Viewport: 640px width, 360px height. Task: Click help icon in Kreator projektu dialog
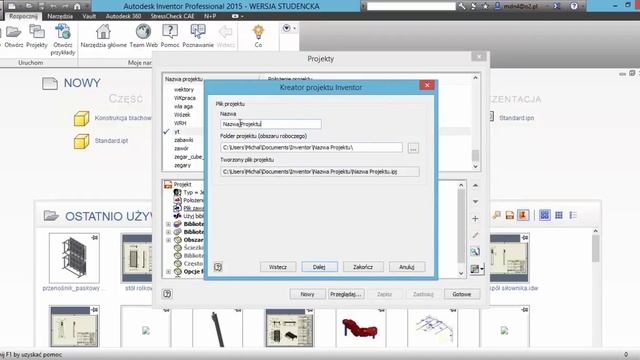[x=218, y=267]
